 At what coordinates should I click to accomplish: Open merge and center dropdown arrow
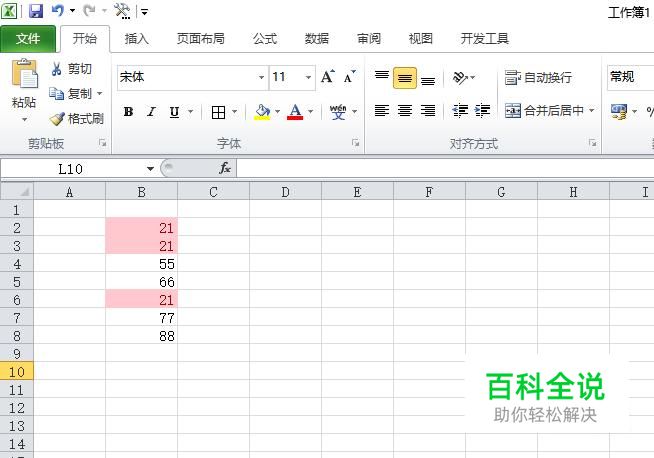point(591,111)
